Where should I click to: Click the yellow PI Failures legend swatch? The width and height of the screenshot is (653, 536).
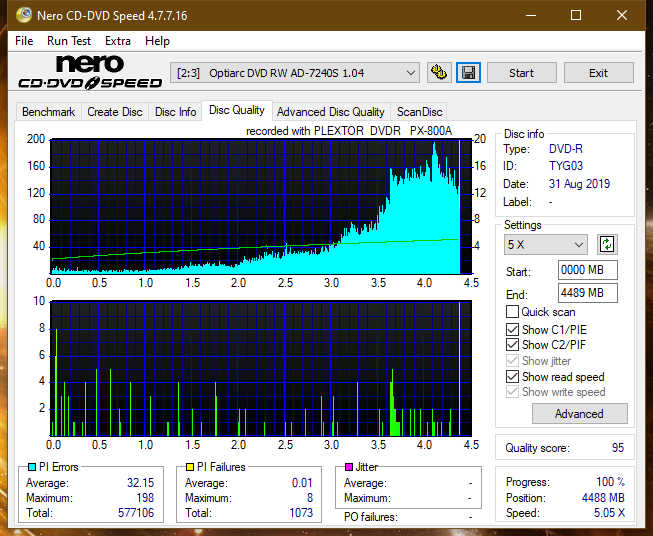point(190,467)
